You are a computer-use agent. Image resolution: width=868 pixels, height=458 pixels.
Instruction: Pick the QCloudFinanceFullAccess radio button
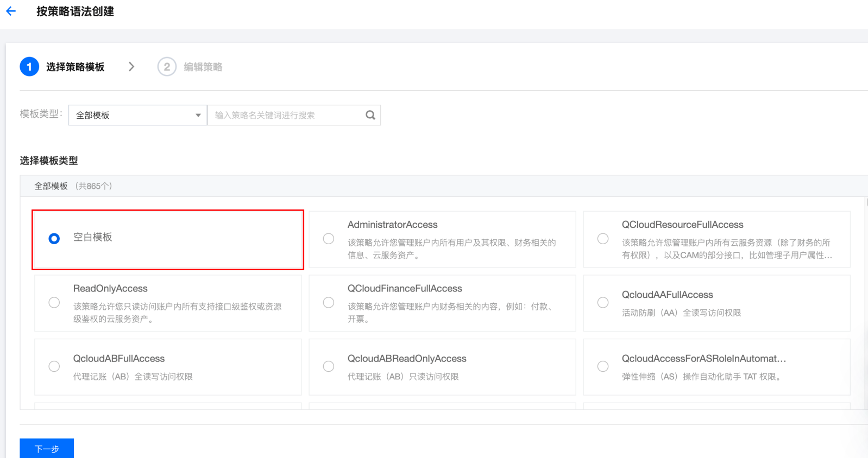[329, 302]
